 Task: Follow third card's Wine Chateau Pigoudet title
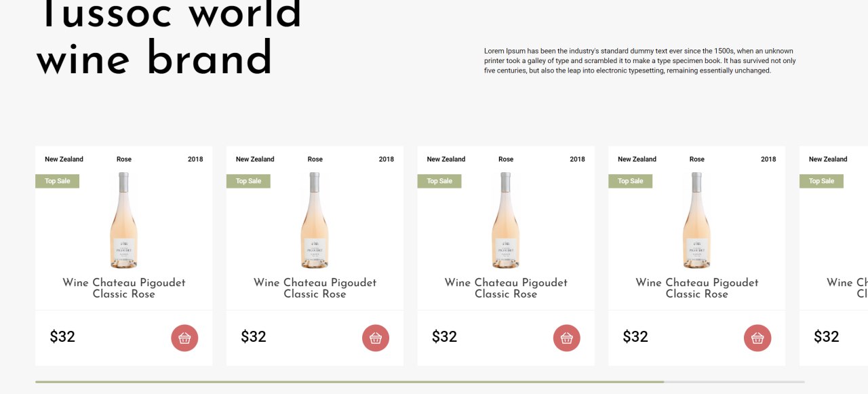506,288
